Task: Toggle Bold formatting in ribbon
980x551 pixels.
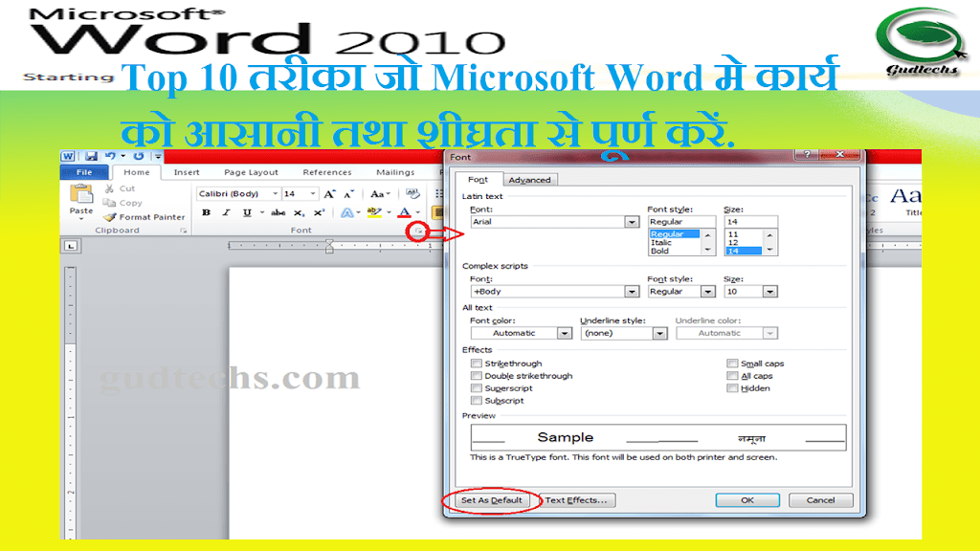Action: pos(207,212)
